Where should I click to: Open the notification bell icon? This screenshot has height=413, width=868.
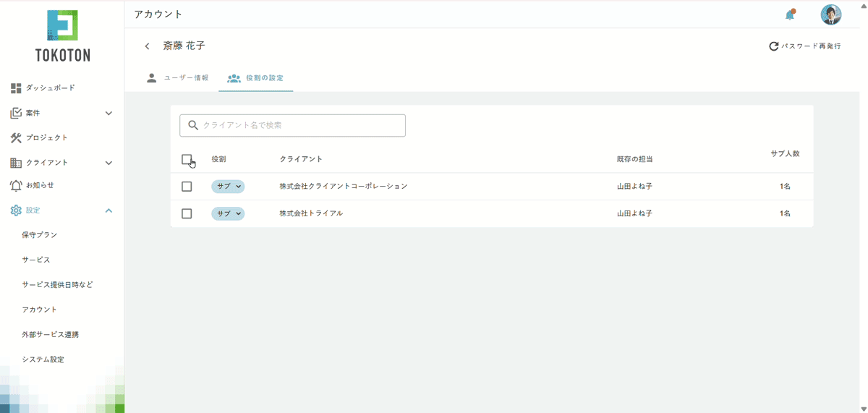(x=790, y=14)
